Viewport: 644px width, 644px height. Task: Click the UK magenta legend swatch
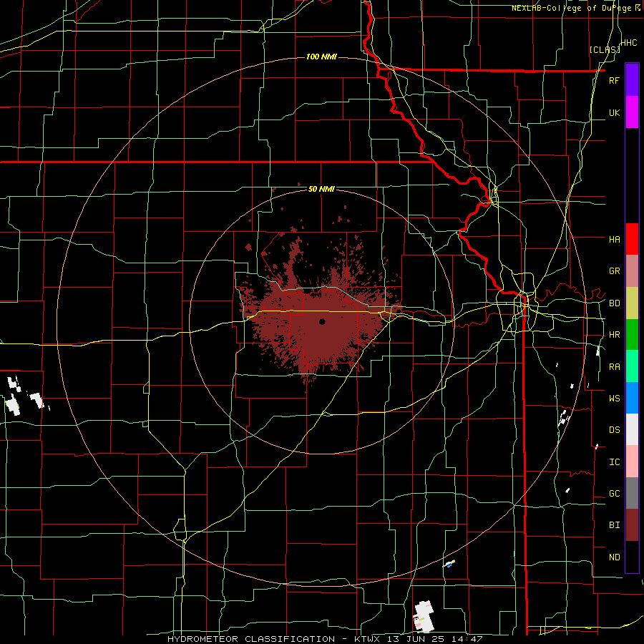632,112
